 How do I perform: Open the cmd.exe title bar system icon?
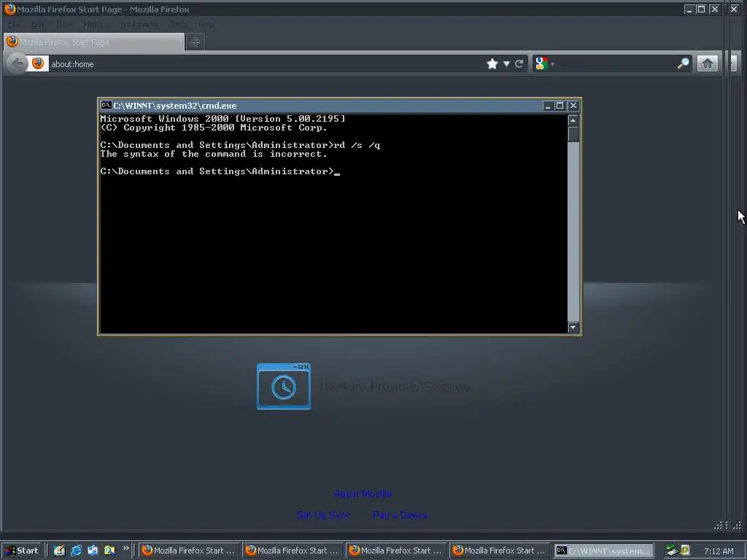(x=106, y=105)
